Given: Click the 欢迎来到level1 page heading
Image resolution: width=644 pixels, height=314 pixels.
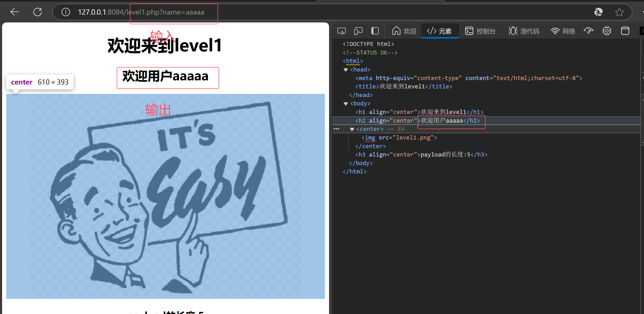Looking at the screenshot, I should pos(165,45).
